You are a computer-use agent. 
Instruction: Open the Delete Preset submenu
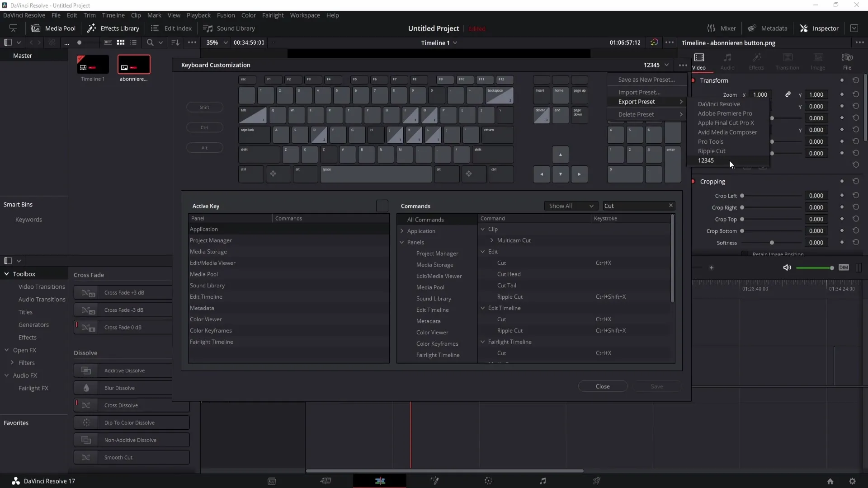[646, 114]
